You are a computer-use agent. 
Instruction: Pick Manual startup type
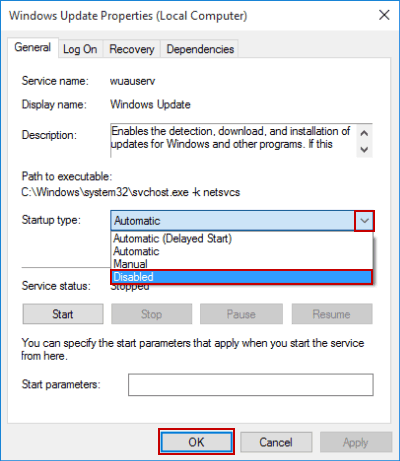click(242, 264)
